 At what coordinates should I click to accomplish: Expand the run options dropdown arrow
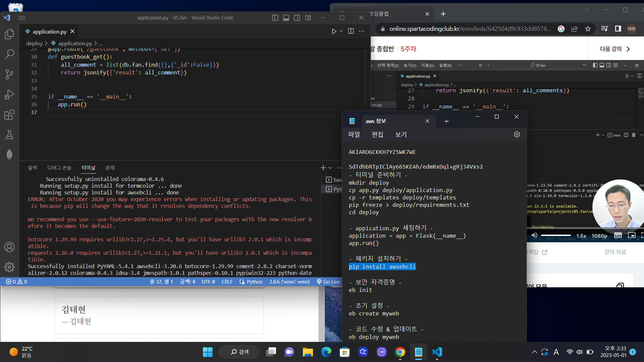click(x=341, y=31)
